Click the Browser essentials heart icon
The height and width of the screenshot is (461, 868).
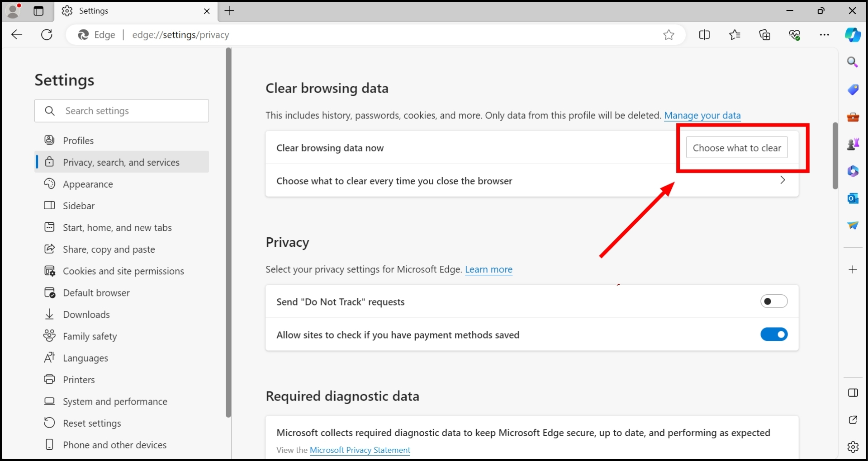pos(795,35)
